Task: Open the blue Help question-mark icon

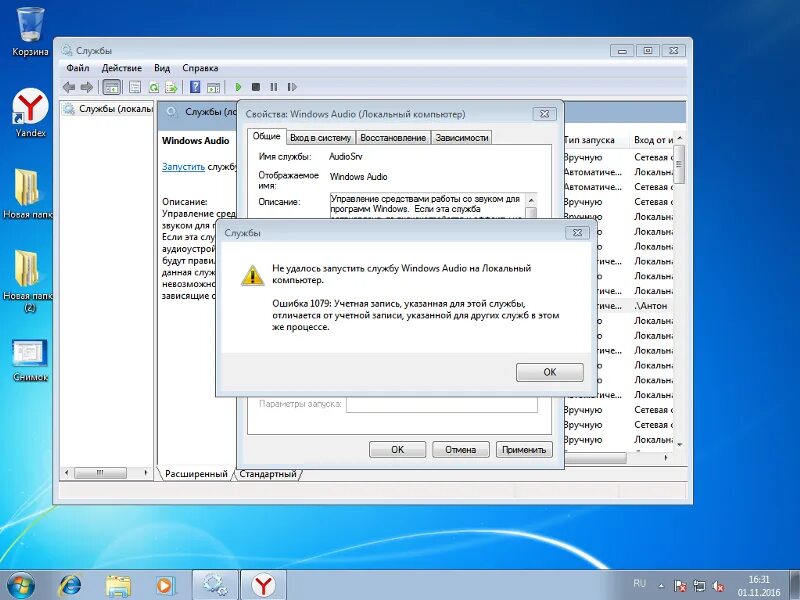Action: (x=195, y=87)
